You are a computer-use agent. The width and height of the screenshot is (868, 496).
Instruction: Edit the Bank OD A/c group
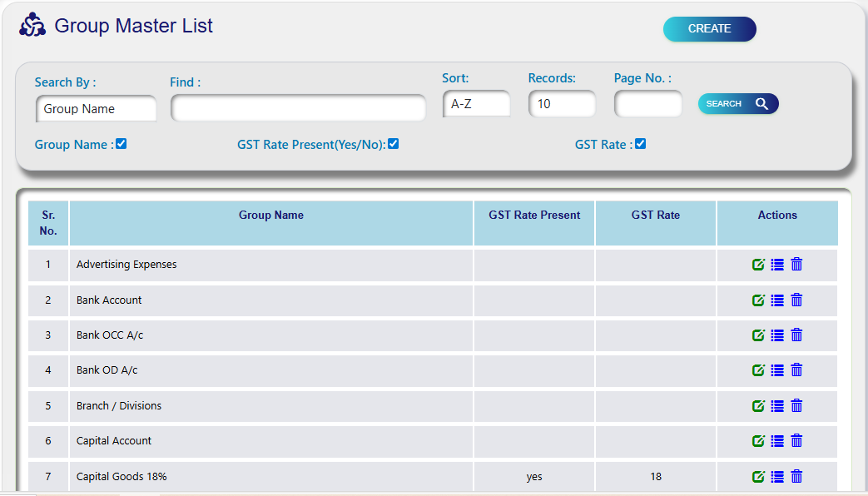click(758, 370)
